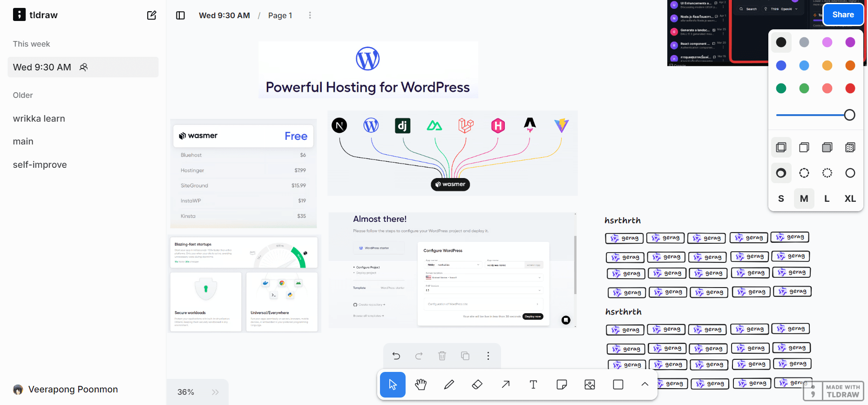
Task: Adjust the opacity slider handle
Action: pos(849,115)
